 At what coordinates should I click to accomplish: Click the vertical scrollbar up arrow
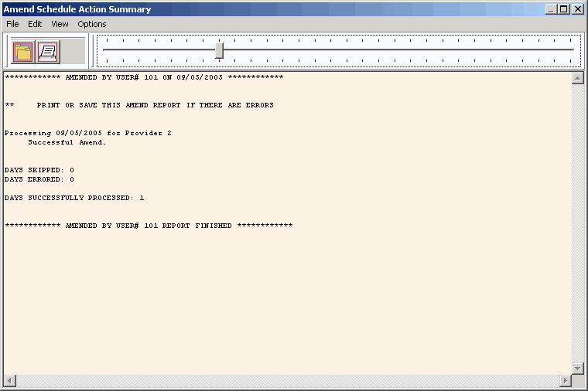[x=577, y=78]
